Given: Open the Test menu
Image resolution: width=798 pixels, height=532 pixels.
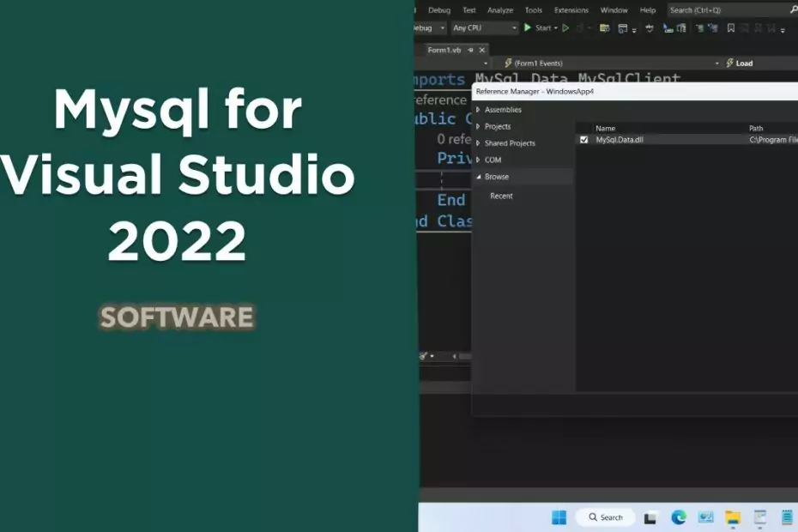Looking at the screenshot, I should tap(469, 10).
